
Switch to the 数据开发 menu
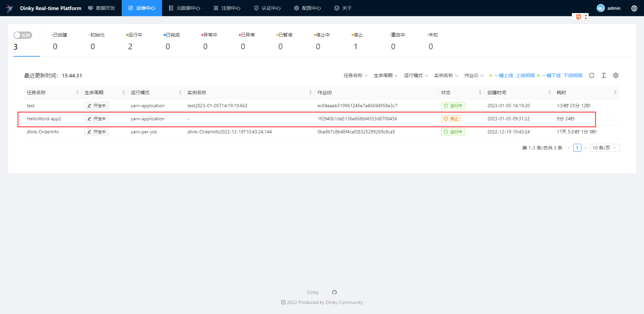coord(102,8)
